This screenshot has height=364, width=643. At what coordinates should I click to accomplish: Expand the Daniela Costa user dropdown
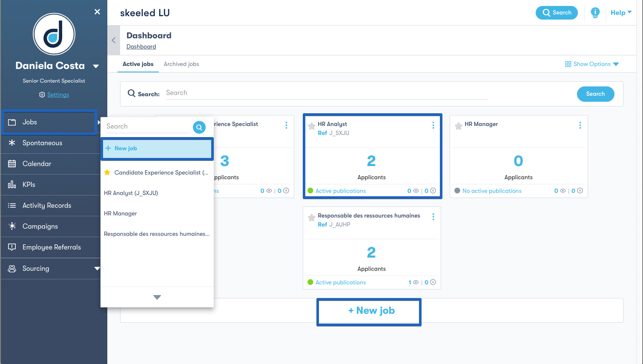pos(96,66)
